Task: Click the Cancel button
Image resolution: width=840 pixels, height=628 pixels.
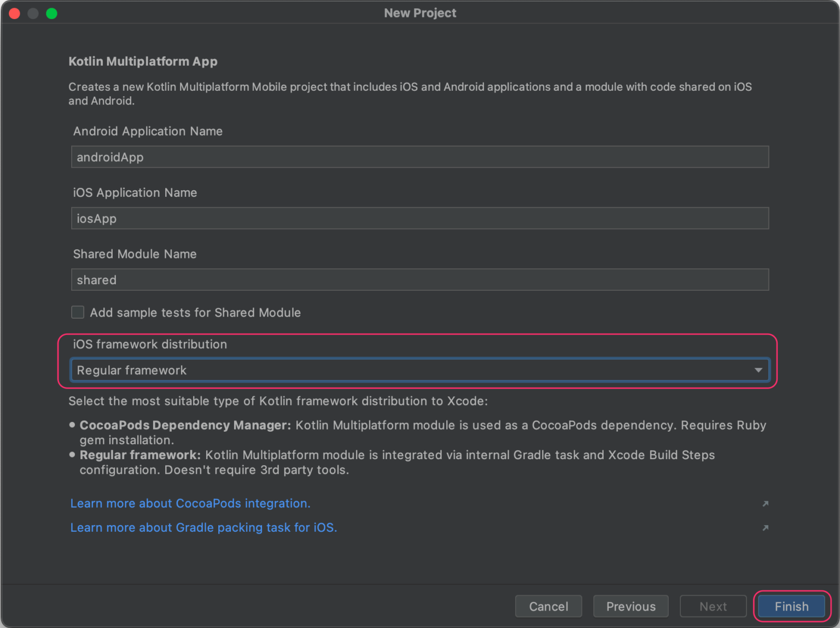Action: 548,606
